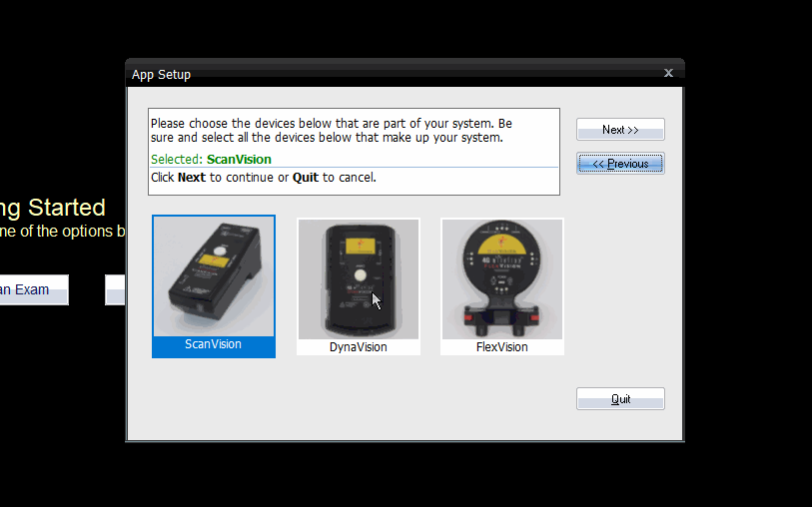The image size is (812, 507).
Task: Click the 'Please choose the devices' instruction text
Action: pos(332,131)
